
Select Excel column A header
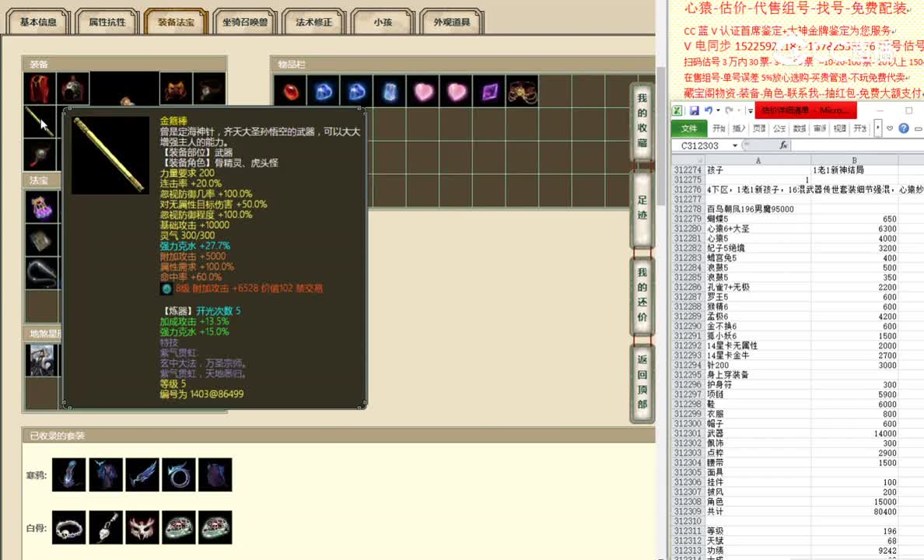(x=758, y=160)
